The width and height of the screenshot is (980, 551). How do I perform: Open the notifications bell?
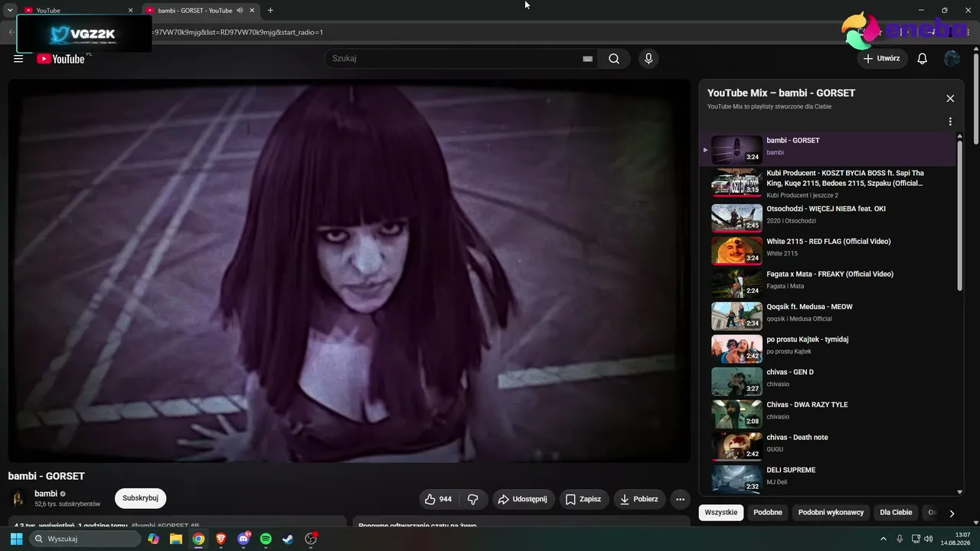(x=923, y=59)
